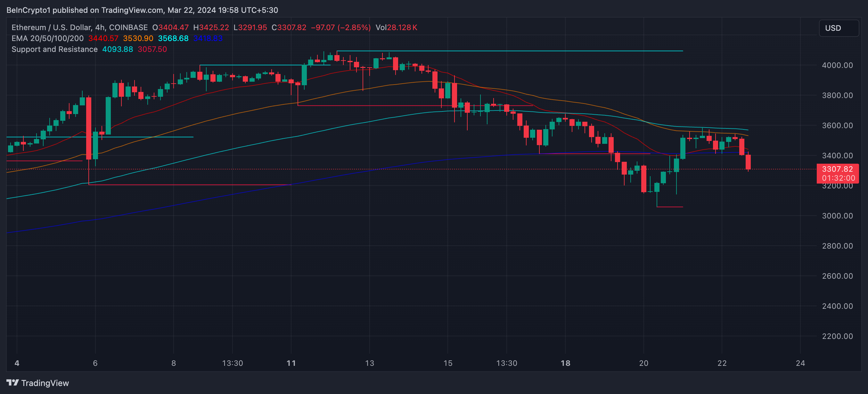Click the Vol 28.128K volume readout

[x=396, y=27]
